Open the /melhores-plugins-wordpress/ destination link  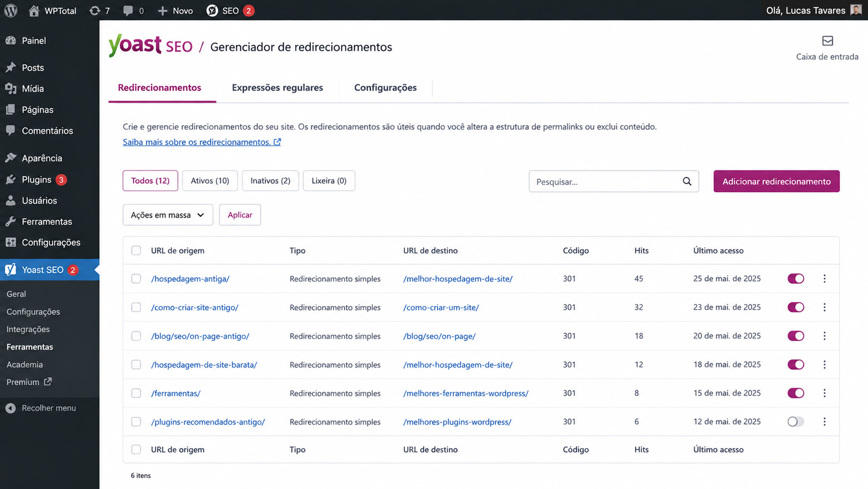pos(457,421)
